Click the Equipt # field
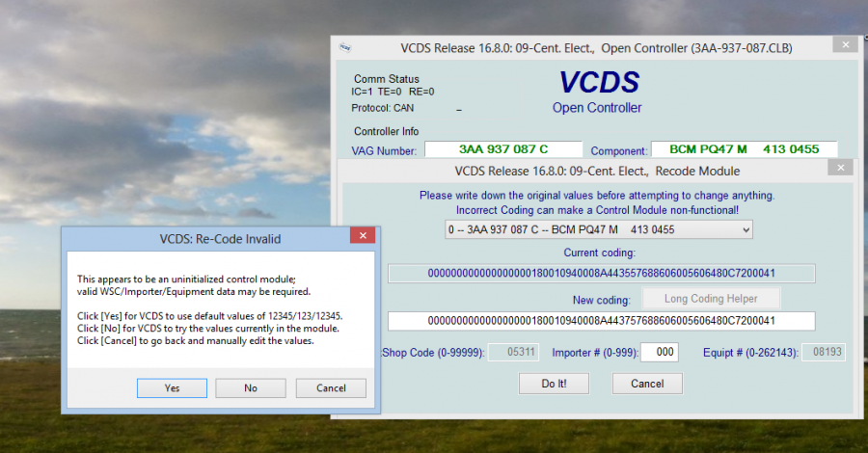The width and height of the screenshot is (868, 453). pos(824,353)
